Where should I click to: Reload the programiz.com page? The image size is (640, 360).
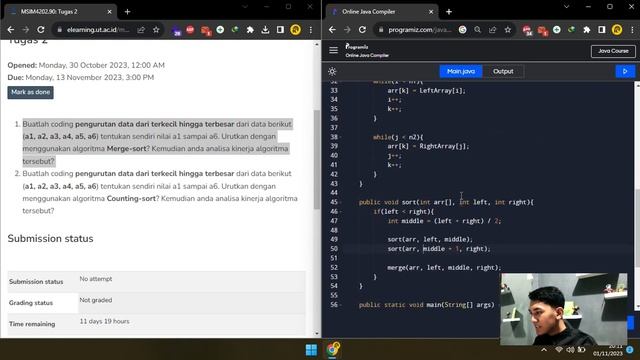(362, 30)
